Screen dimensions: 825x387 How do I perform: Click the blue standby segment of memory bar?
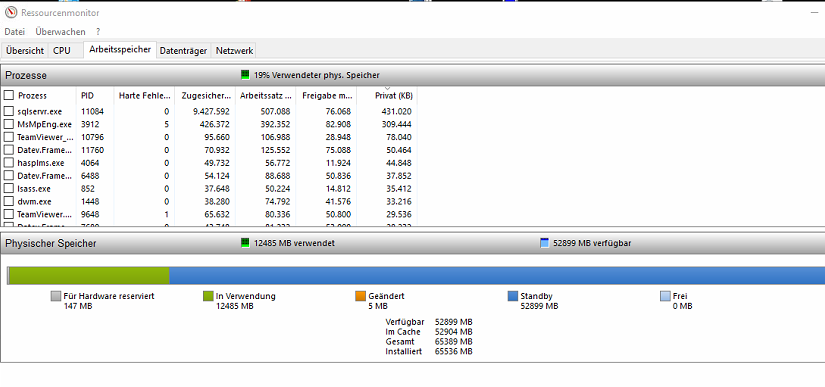coord(497,276)
